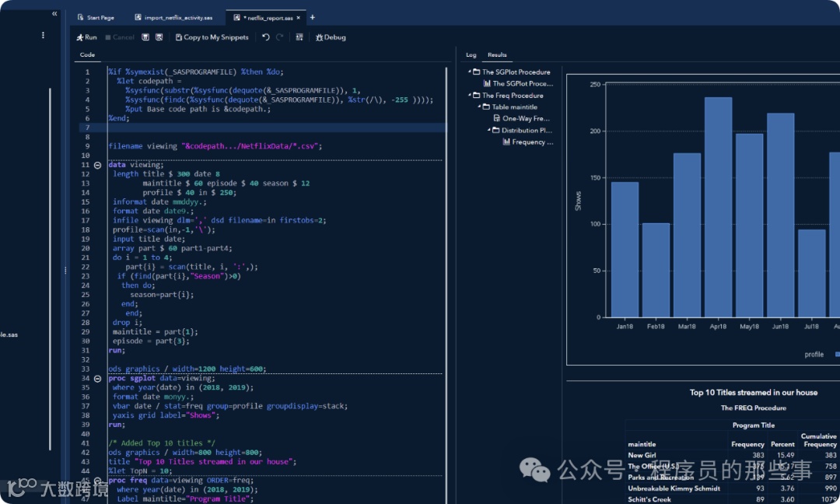Click the Start Page tab icon
The image size is (840, 504).
click(x=80, y=17)
